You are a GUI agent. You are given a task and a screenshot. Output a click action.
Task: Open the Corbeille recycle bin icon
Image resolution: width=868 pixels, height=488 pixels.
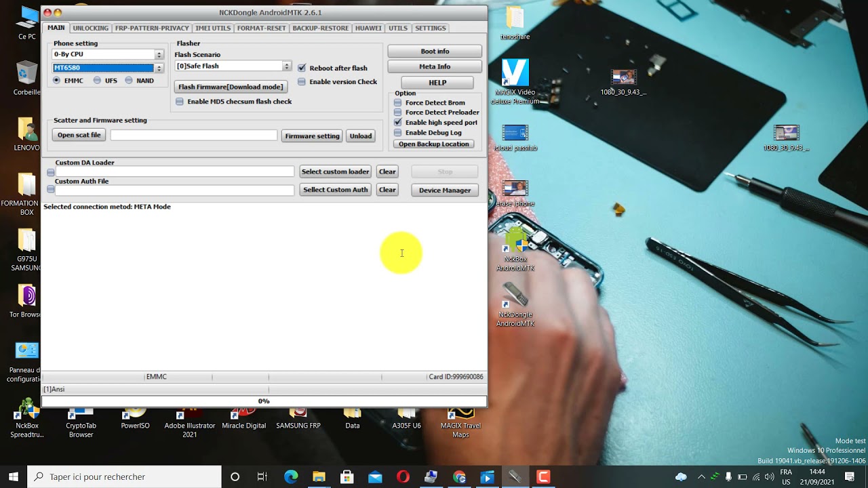pos(27,78)
